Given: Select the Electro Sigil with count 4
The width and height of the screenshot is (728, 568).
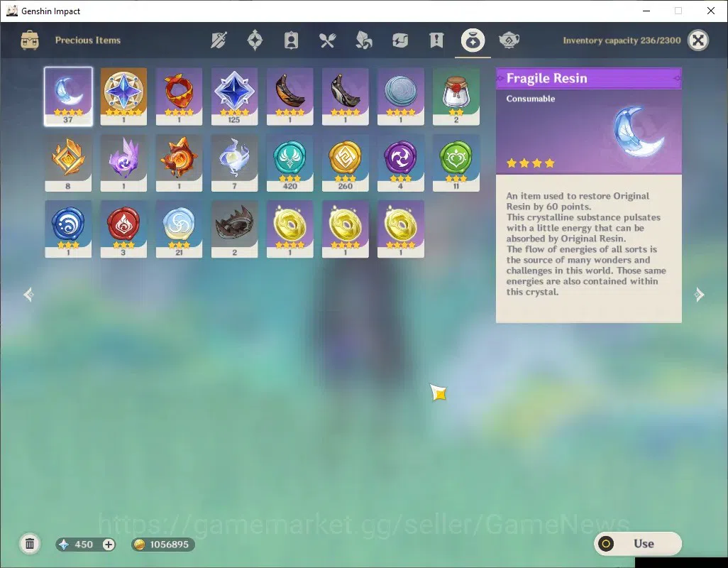Looking at the screenshot, I should tap(401, 163).
